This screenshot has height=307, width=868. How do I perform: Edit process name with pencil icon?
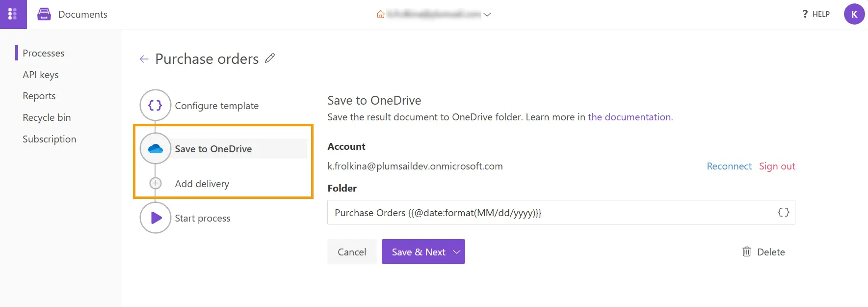pyautogui.click(x=270, y=58)
